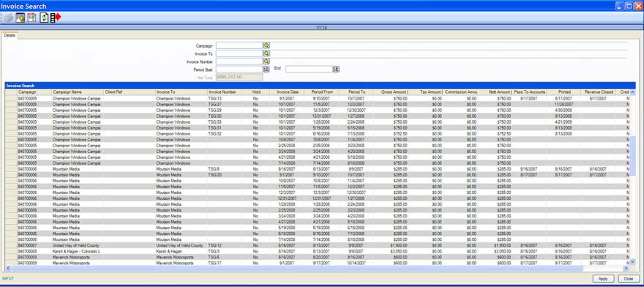644x287 pixels.
Task: Click the grayed printer icon in toolbar
Action: pos(8,18)
